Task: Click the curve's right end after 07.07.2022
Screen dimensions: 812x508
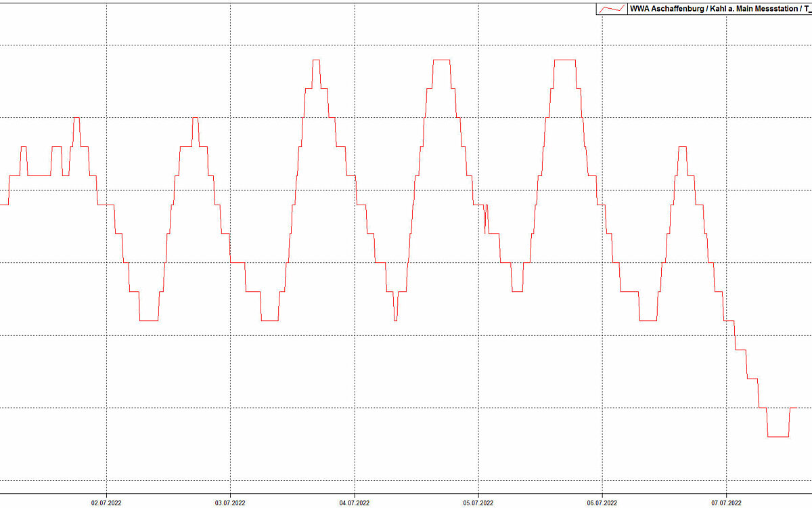Action: tap(792, 408)
